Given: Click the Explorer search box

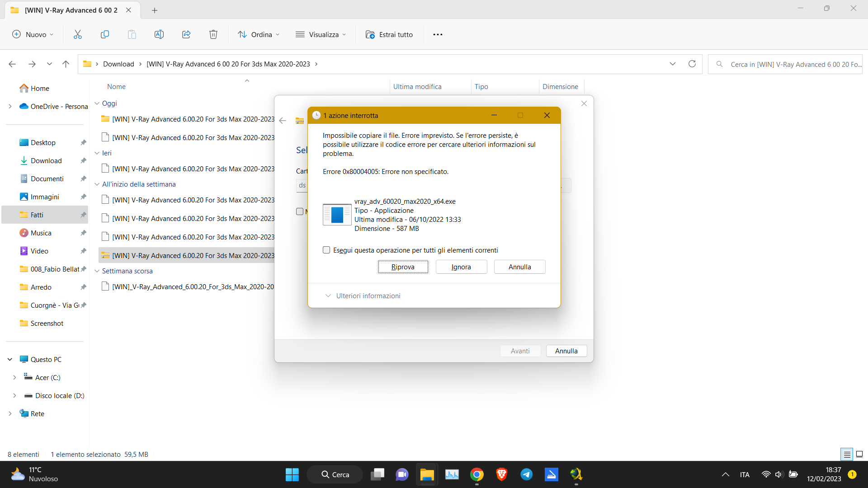Looking at the screenshot, I should [785, 64].
